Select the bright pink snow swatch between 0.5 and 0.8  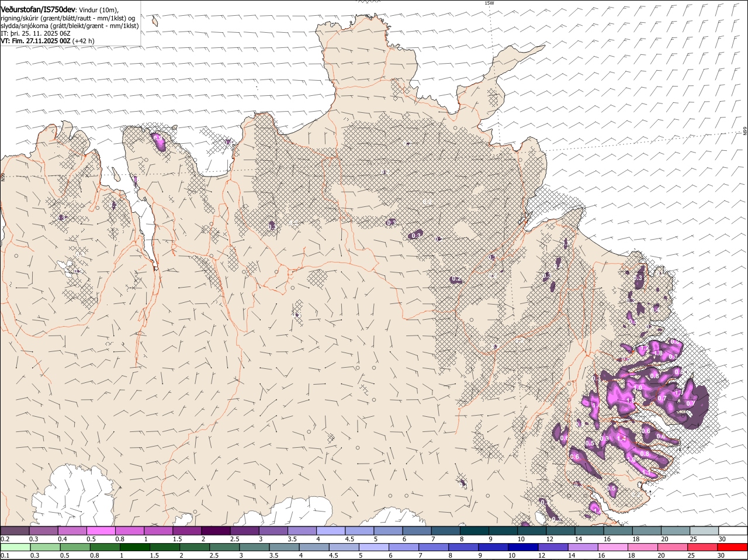tap(101, 531)
